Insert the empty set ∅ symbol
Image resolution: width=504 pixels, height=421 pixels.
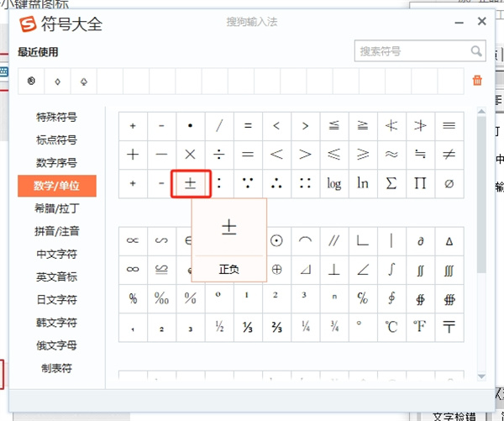pos(449,183)
